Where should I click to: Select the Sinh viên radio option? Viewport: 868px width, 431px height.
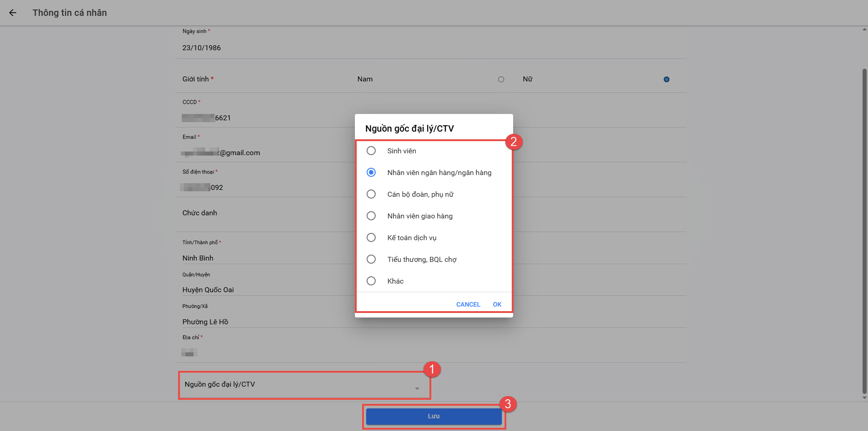[x=371, y=151]
